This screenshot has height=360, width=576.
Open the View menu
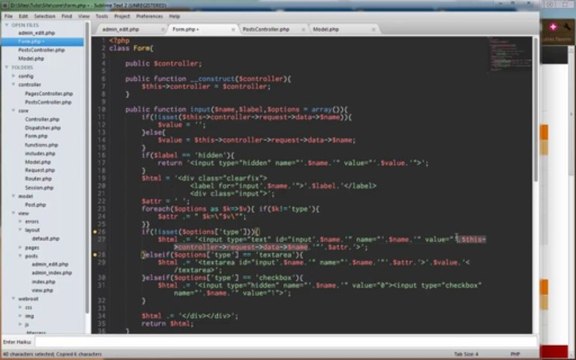84,16
